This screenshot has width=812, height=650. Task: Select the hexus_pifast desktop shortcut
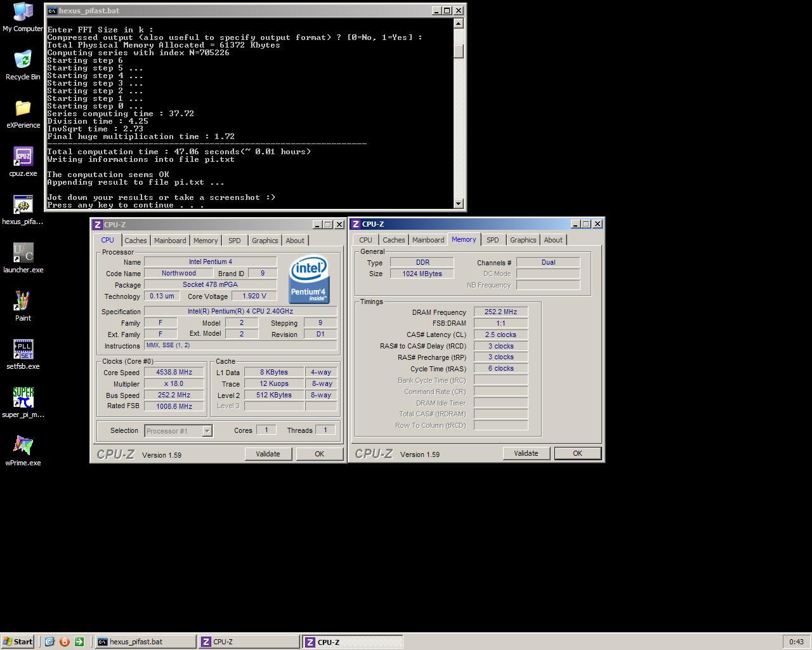click(x=23, y=205)
